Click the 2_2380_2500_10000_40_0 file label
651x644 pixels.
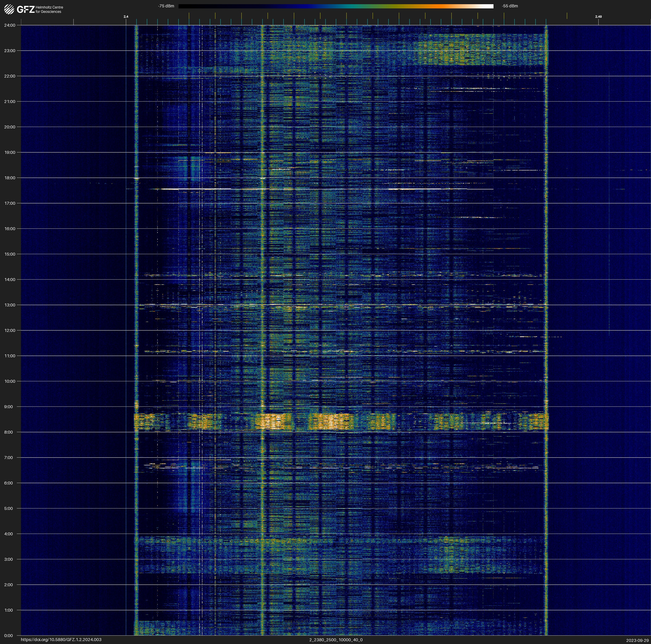click(x=336, y=640)
